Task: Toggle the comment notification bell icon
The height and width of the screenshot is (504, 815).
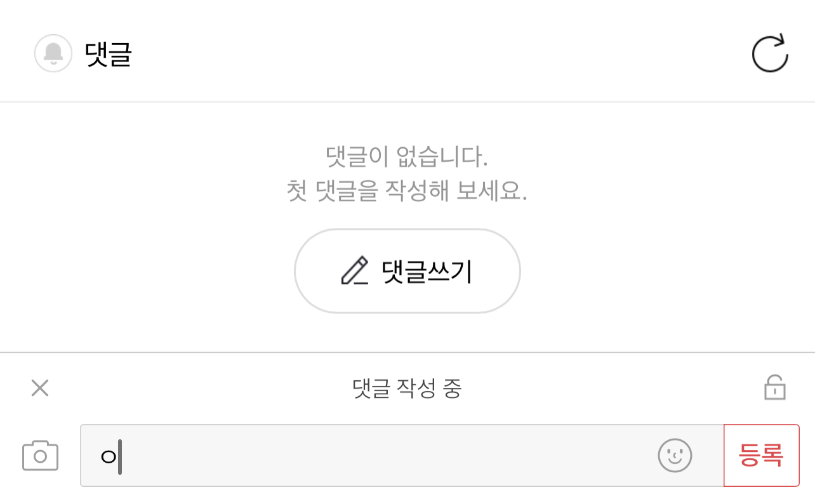Action: pos(53,53)
